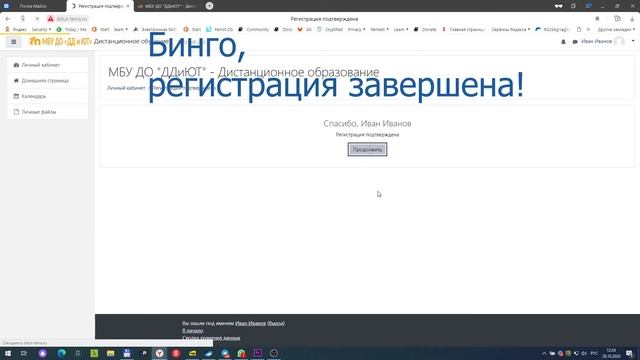Open a new browser tab
Image resolution: width=640 pixels, height=360 pixels.
pyautogui.click(x=209, y=6)
